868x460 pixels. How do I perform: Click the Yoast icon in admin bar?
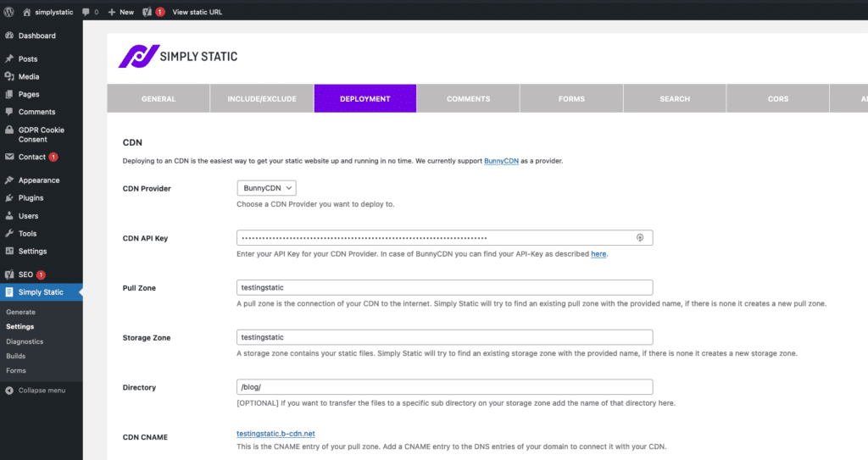click(147, 12)
